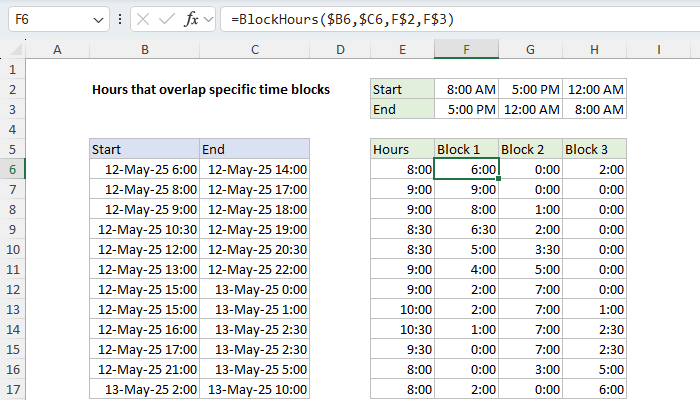Image resolution: width=700 pixels, height=400 pixels.
Task: Select the Hours cell '9:30' in row 15
Action: [402, 349]
